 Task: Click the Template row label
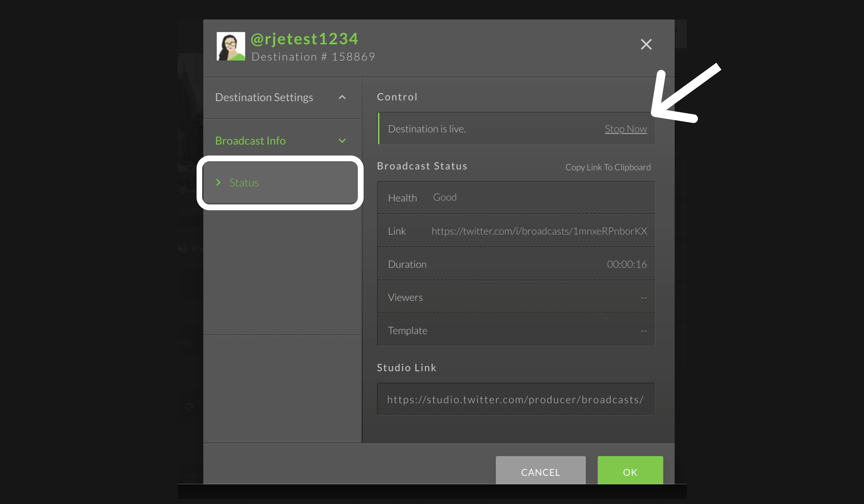[x=407, y=330]
